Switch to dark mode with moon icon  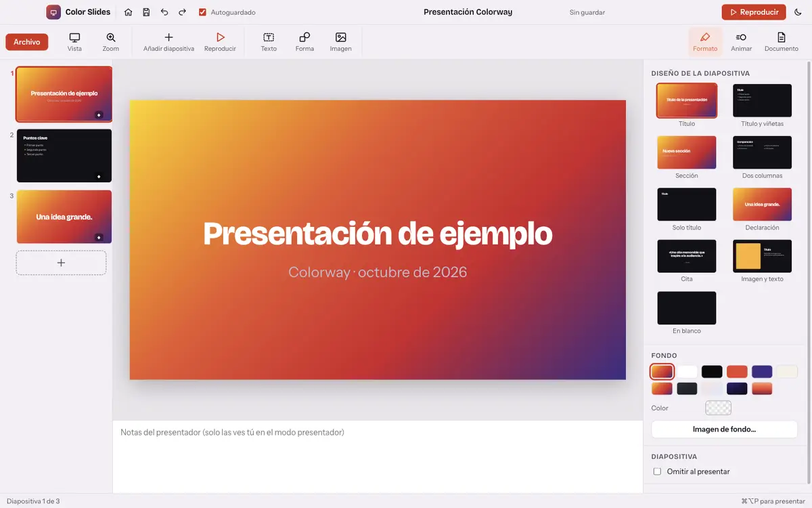click(798, 12)
